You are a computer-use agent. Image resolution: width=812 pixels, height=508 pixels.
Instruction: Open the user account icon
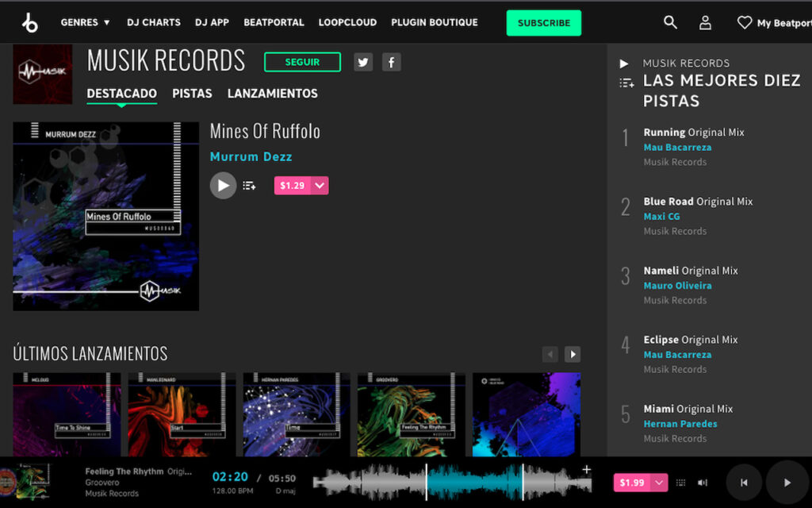click(705, 22)
